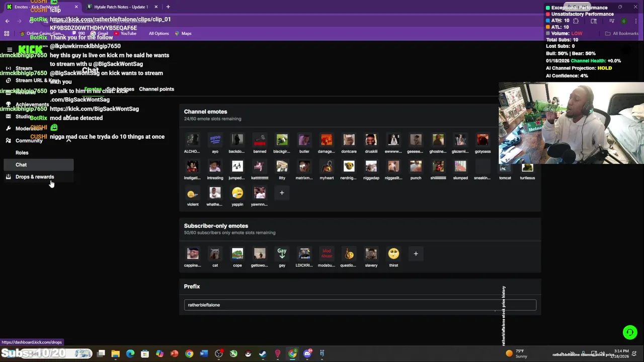Open the Maps bookmark
Screen dimensions: 644x362
pyautogui.click(x=183, y=33)
